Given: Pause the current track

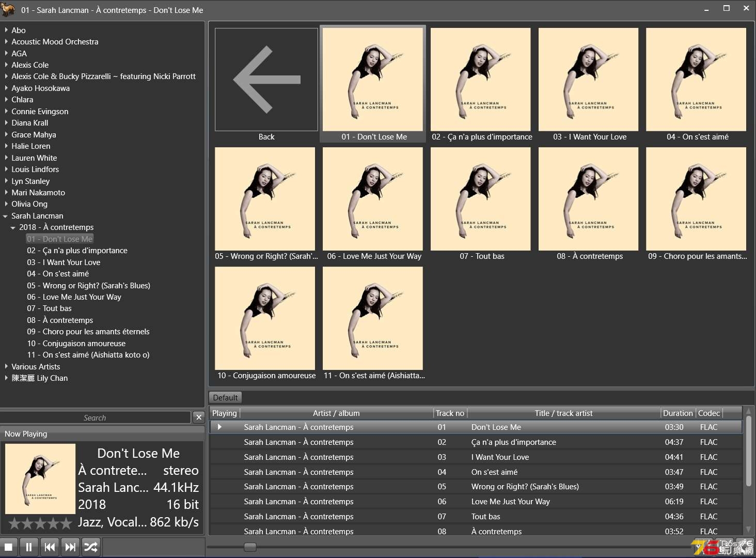Looking at the screenshot, I should [29, 547].
